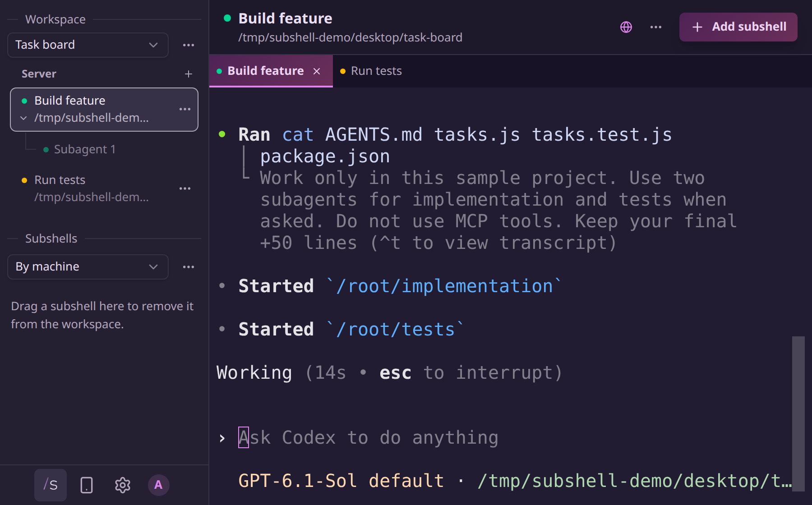Click the prompt chevron before Ask Codex
The height and width of the screenshot is (505, 812).
click(222, 438)
